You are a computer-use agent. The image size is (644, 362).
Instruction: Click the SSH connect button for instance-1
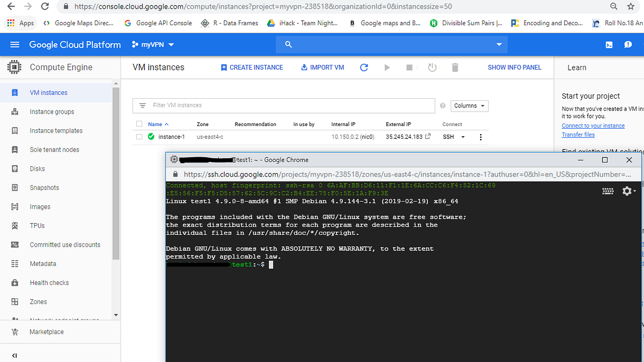point(448,137)
